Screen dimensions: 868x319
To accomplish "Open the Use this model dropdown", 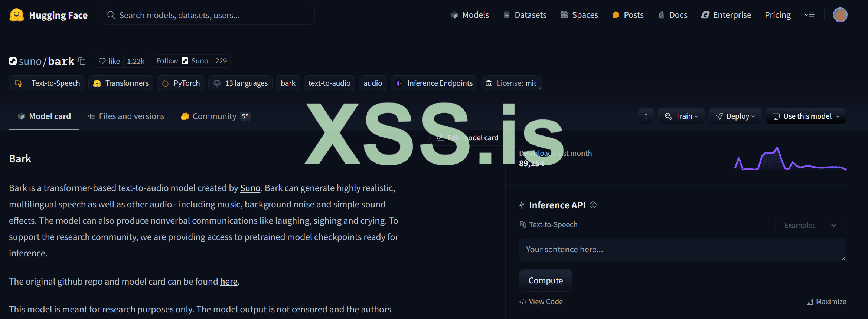I will 806,116.
